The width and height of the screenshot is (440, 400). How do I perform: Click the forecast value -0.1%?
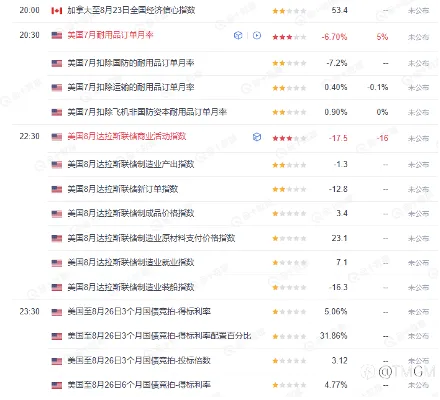pyautogui.click(x=378, y=87)
